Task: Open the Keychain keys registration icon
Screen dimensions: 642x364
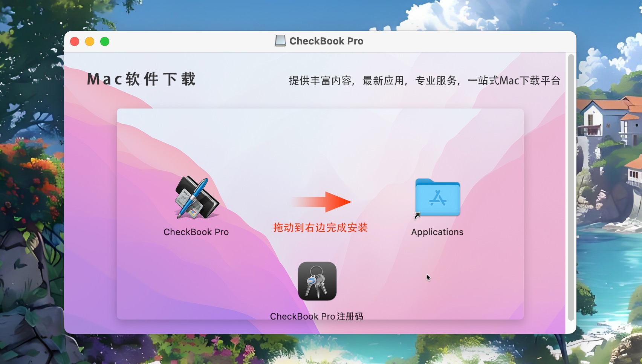Action: coord(317,281)
